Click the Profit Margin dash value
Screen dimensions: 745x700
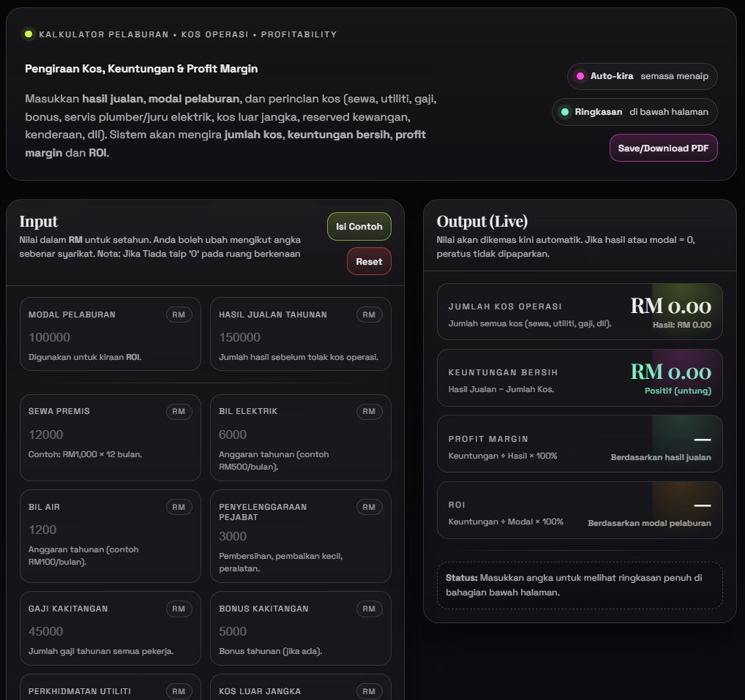703,440
